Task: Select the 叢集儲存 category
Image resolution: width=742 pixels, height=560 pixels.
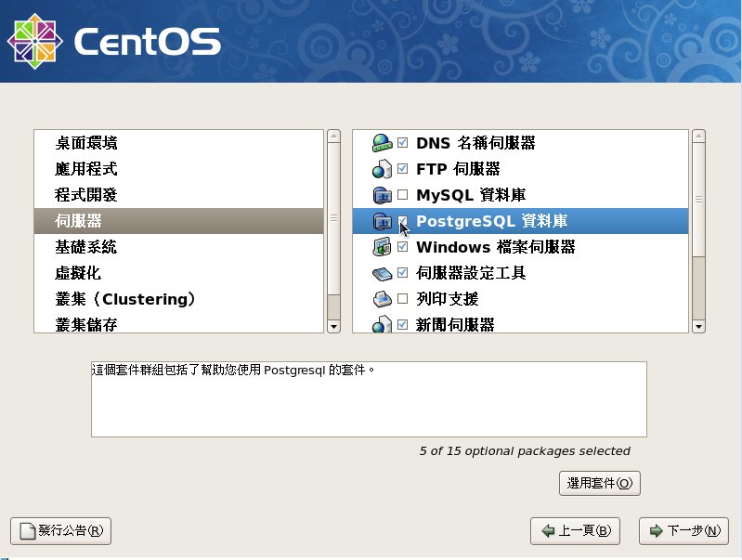Action: (x=179, y=324)
